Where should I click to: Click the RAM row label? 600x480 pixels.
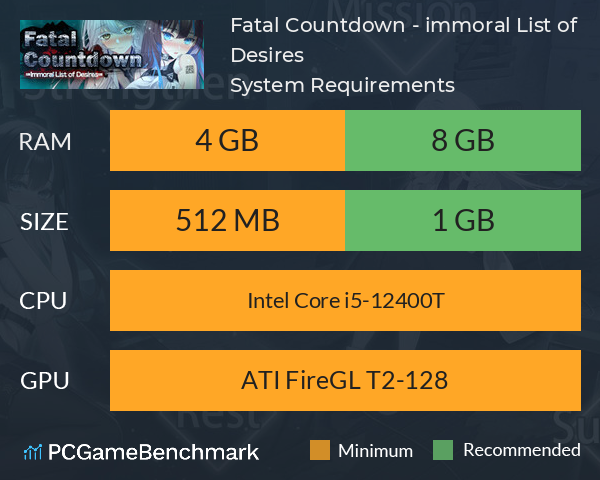pyautogui.click(x=45, y=142)
